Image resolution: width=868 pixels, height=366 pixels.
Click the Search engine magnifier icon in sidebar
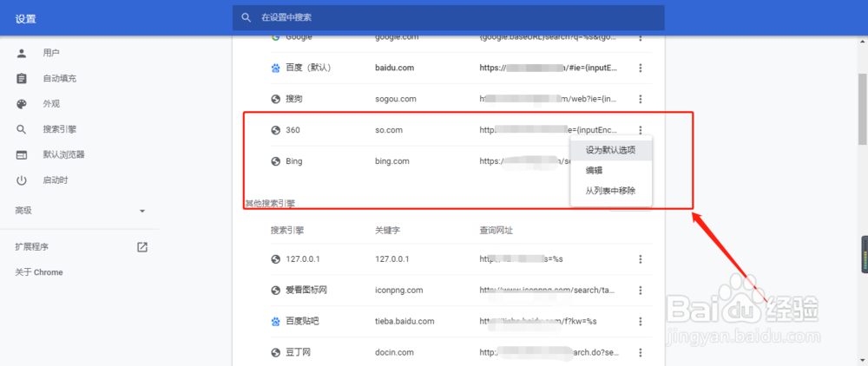pos(22,129)
